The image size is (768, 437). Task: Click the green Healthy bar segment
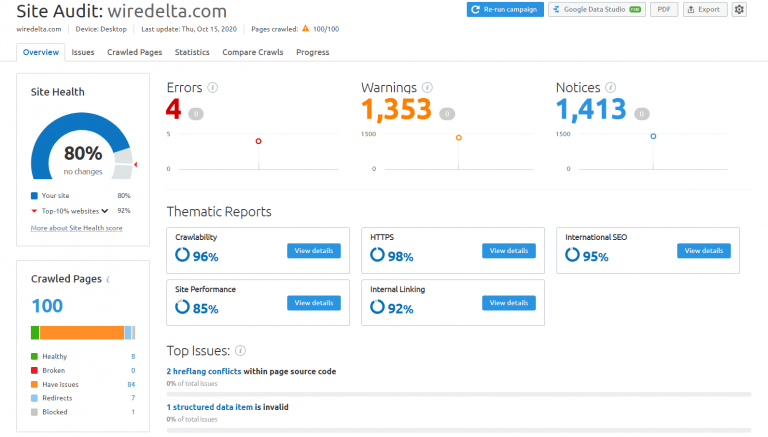click(35, 333)
